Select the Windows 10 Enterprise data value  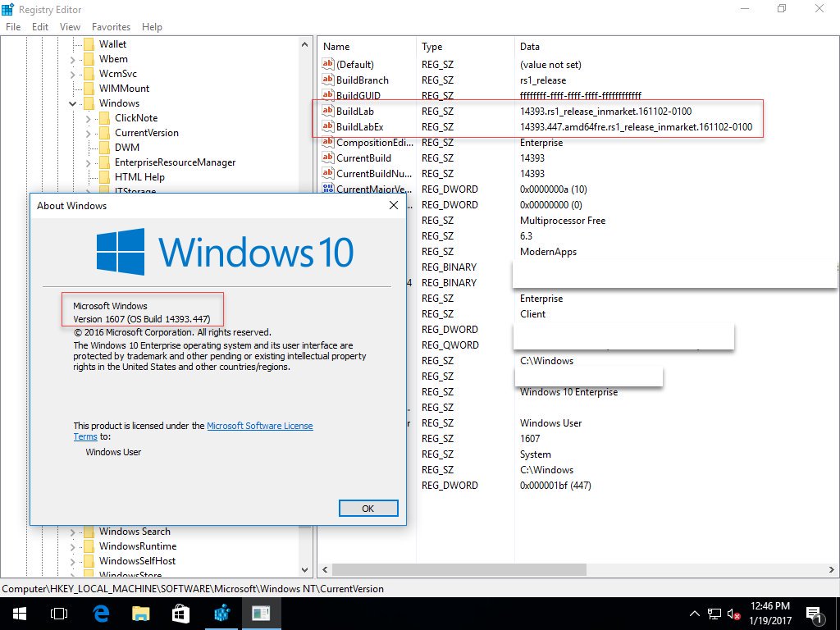point(568,391)
